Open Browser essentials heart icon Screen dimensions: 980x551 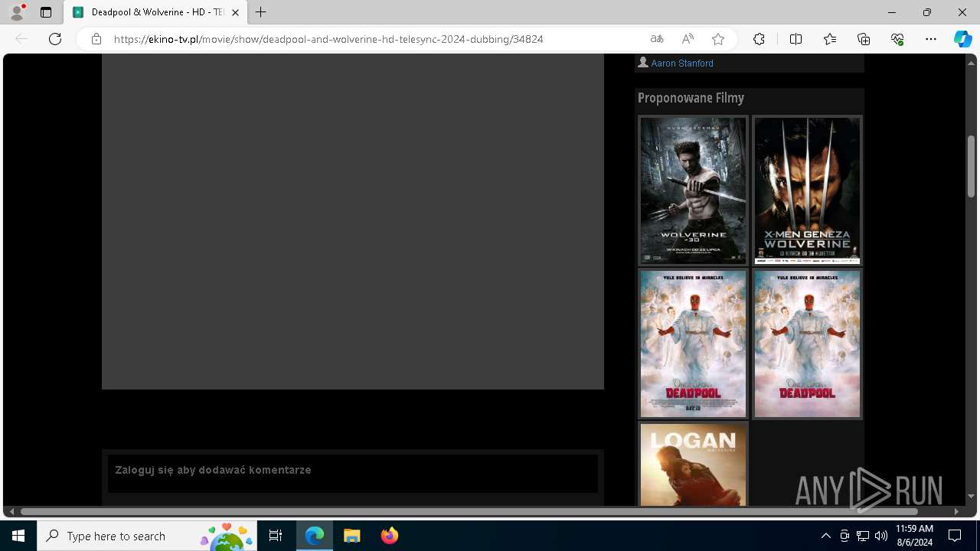coord(897,39)
